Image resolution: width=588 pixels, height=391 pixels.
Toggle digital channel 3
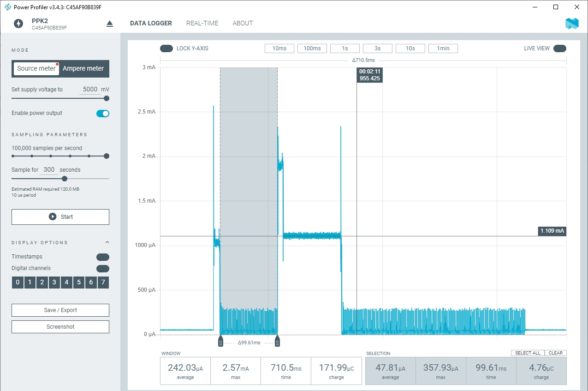click(x=54, y=283)
